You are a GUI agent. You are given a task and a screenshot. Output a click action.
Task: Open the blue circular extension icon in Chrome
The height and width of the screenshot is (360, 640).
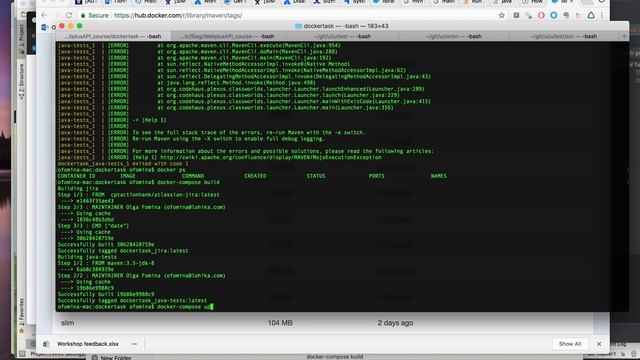click(x=553, y=15)
